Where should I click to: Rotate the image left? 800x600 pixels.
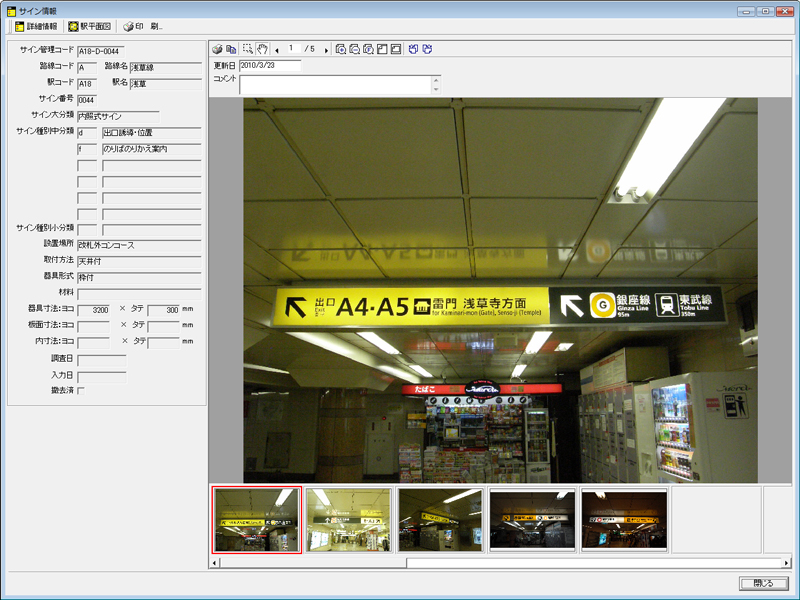414,49
